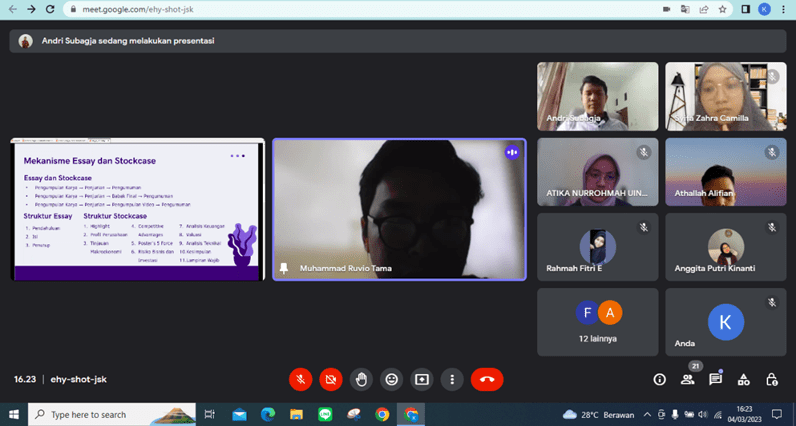The height and width of the screenshot is (426, 796).
Task: Open the three-dot more options menu
Action: [452, 380]
